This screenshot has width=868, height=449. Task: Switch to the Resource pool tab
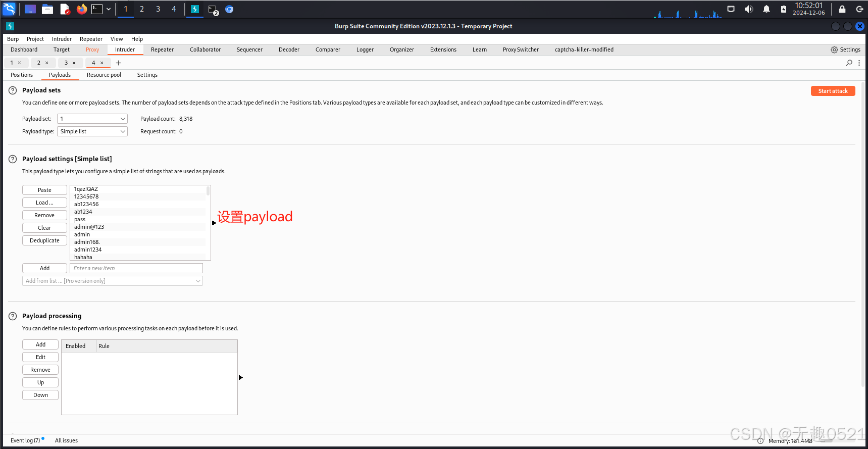coord(104,75)
